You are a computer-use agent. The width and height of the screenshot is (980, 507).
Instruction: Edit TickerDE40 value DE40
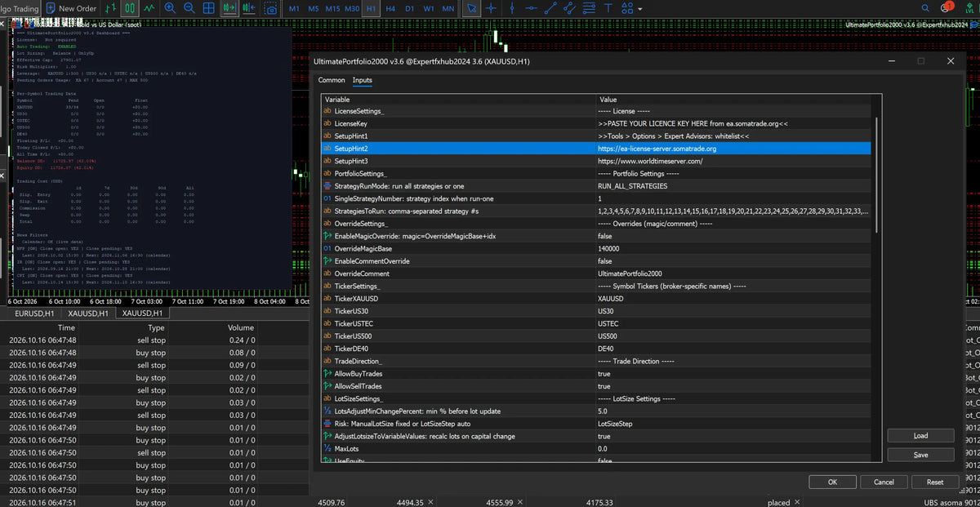click(733, 349)
